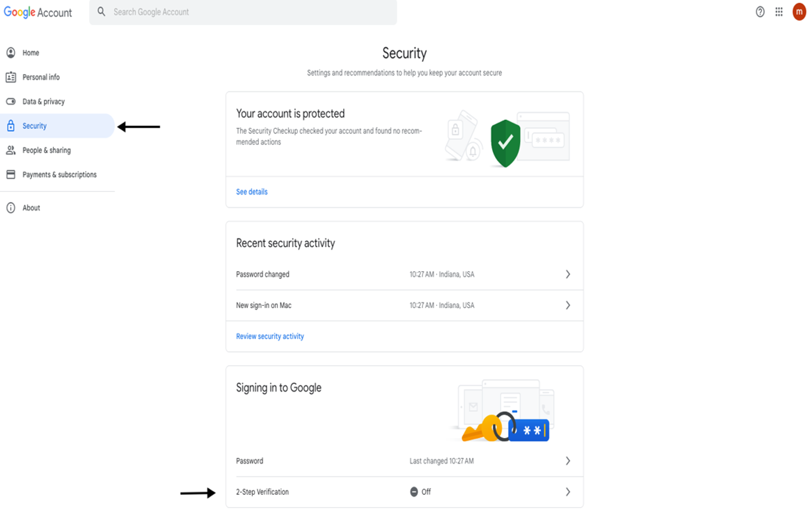The width and height of the screenshot is (812, 513).
Task: Expand Password changed activity chevron
Action: click(x=568, y=274)
